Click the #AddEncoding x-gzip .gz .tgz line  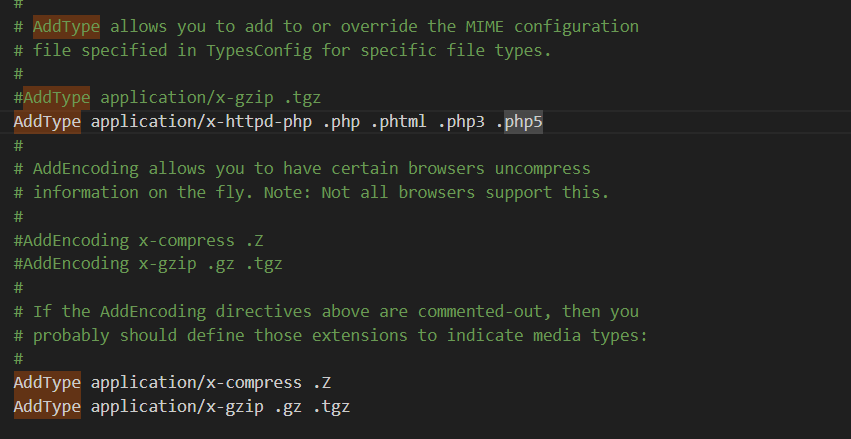(148, 264)
